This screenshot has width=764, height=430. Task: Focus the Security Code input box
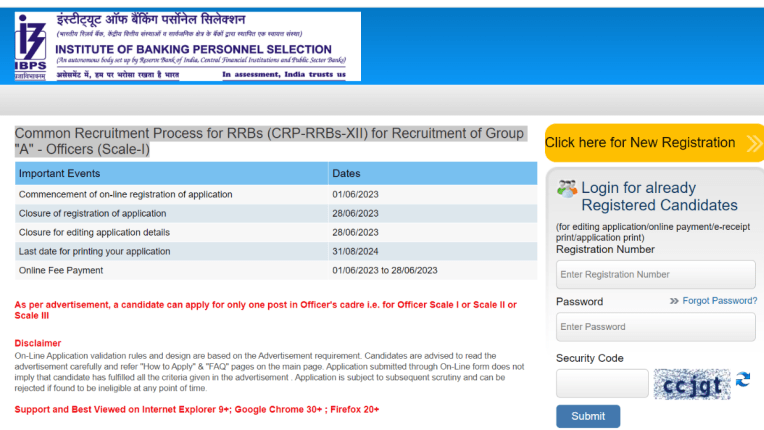[x=602, y=383]
